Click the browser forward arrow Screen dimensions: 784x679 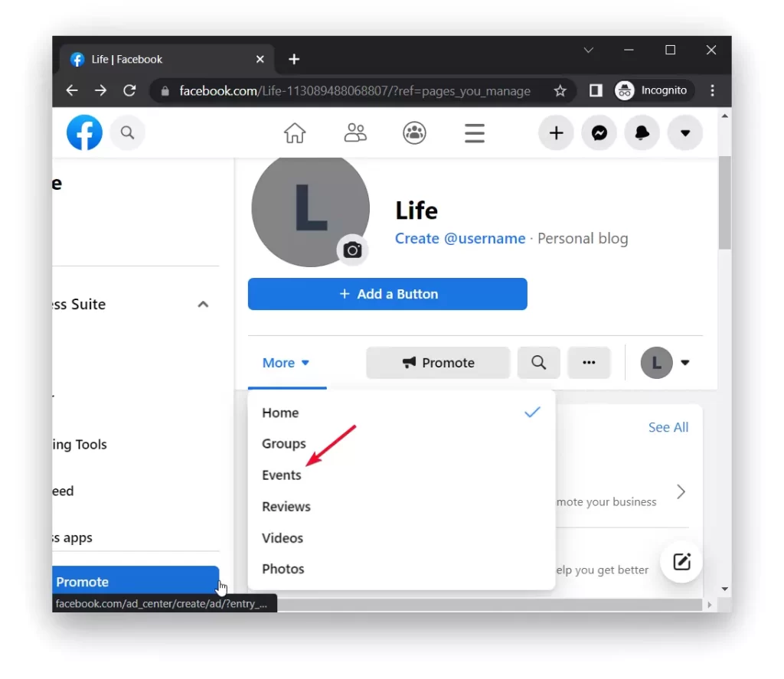(x=100, y=90)
